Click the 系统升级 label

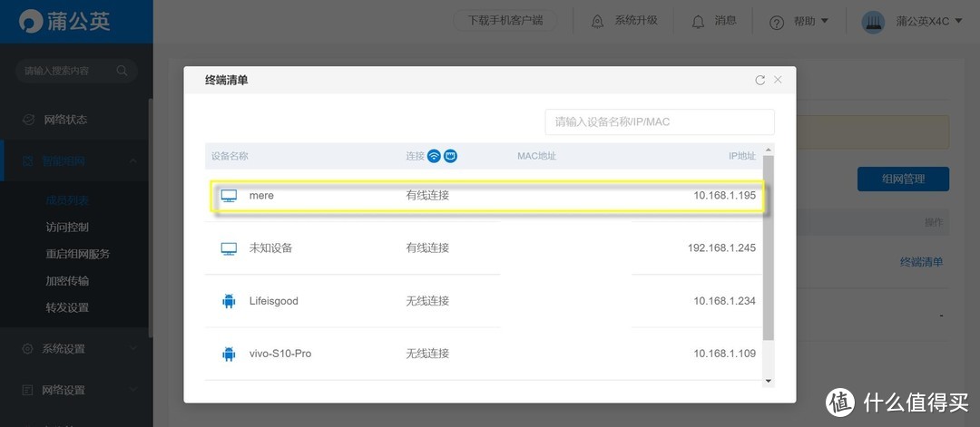[x=636, y=21]
